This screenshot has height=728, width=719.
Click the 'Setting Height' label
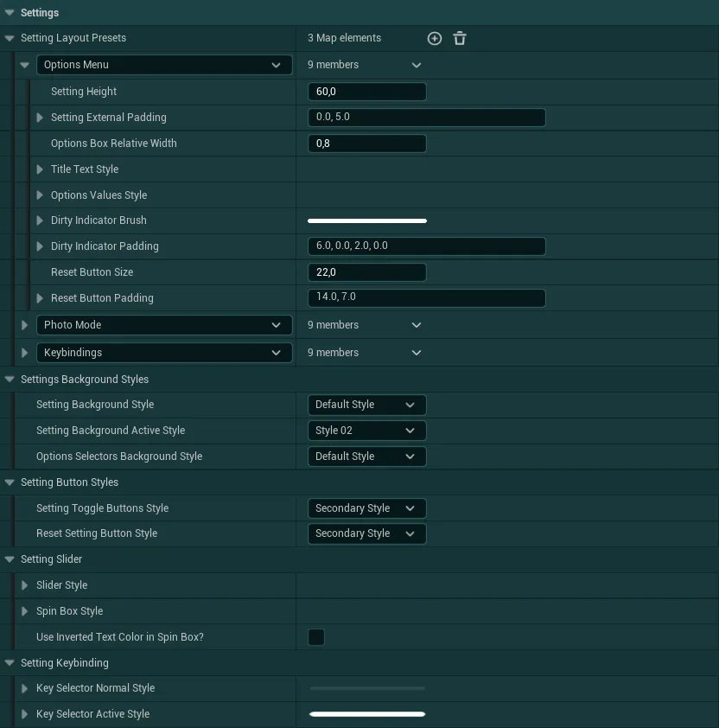[x=84, y=92]
